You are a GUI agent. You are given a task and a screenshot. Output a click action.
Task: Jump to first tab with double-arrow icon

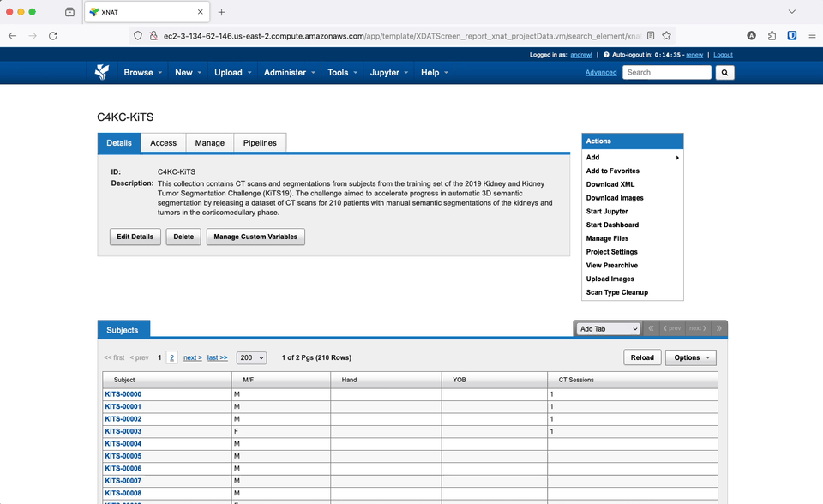(x=652, y=328)
